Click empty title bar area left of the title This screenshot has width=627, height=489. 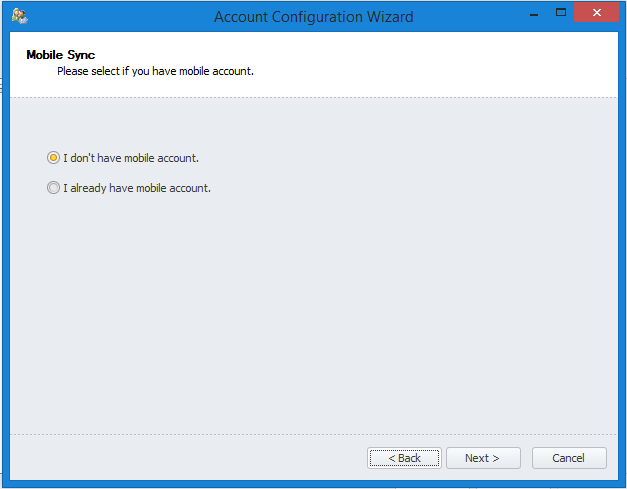click(x=120, y=17)
